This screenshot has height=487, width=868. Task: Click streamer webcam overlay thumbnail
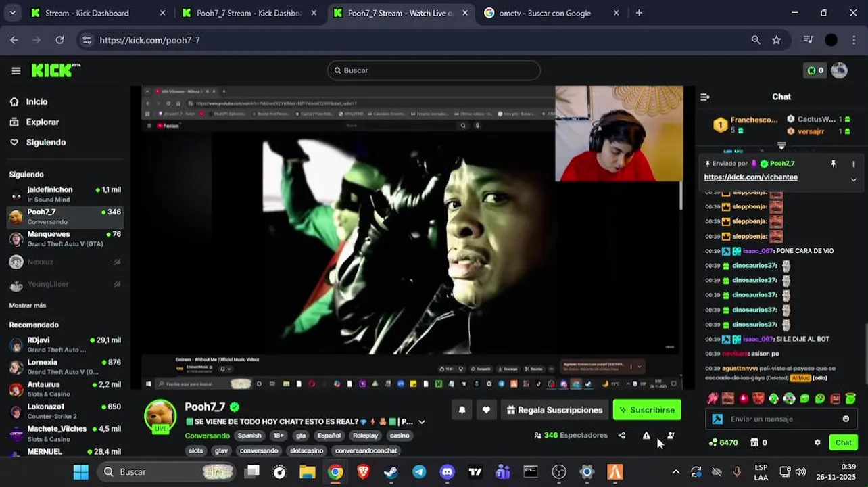619,133
